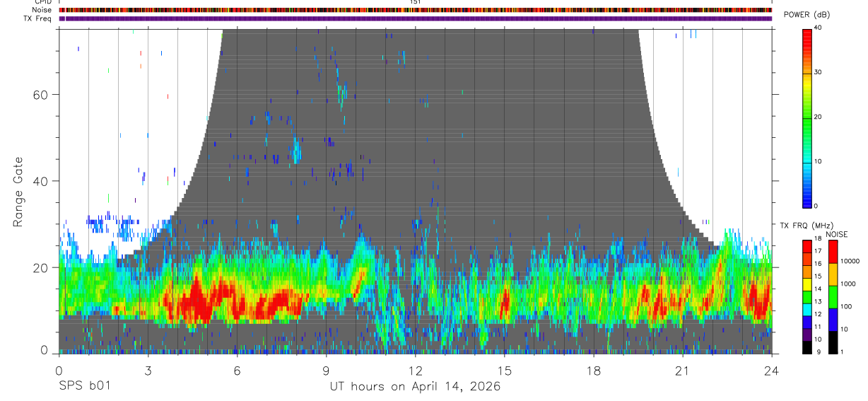
Task: Click the red 40 dB end of POWER colorbar
Action: 807,32
